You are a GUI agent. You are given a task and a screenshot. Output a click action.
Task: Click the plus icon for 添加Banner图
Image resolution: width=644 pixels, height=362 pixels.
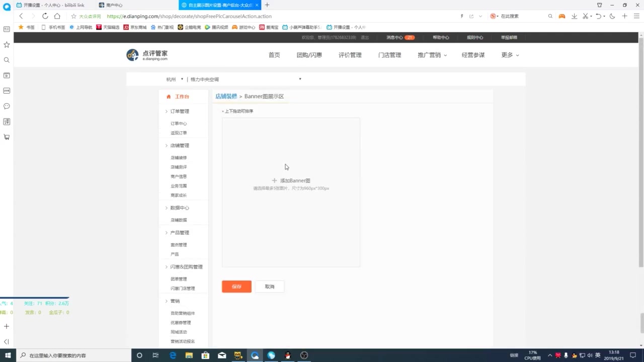click(274, 180)
